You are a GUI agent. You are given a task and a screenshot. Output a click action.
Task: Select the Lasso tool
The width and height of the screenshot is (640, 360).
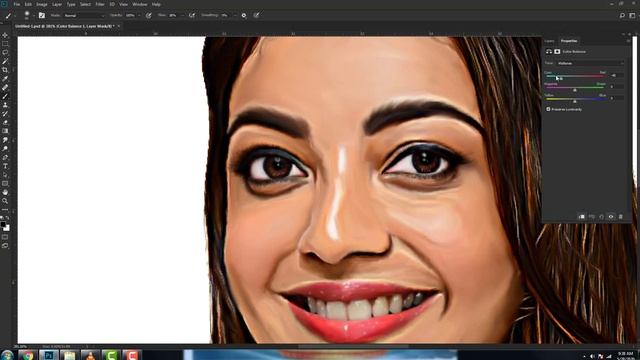[x=5, y=53]
